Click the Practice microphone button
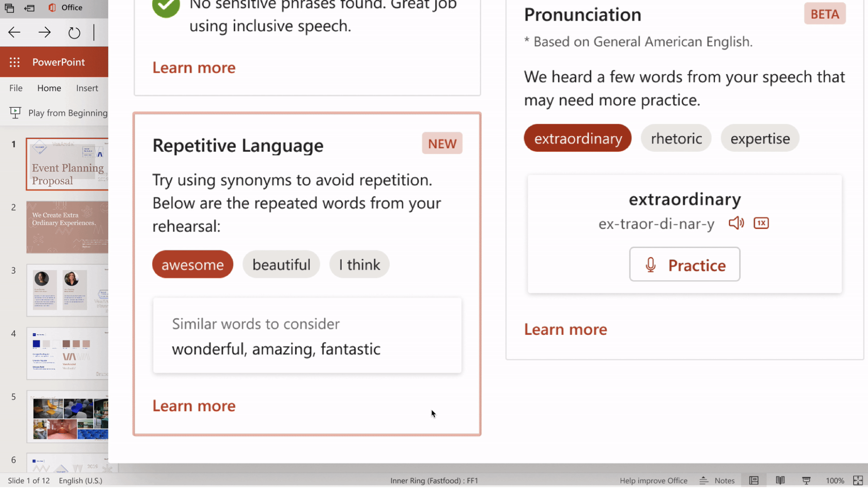This screenshot has height=488, width=868. 684,265
